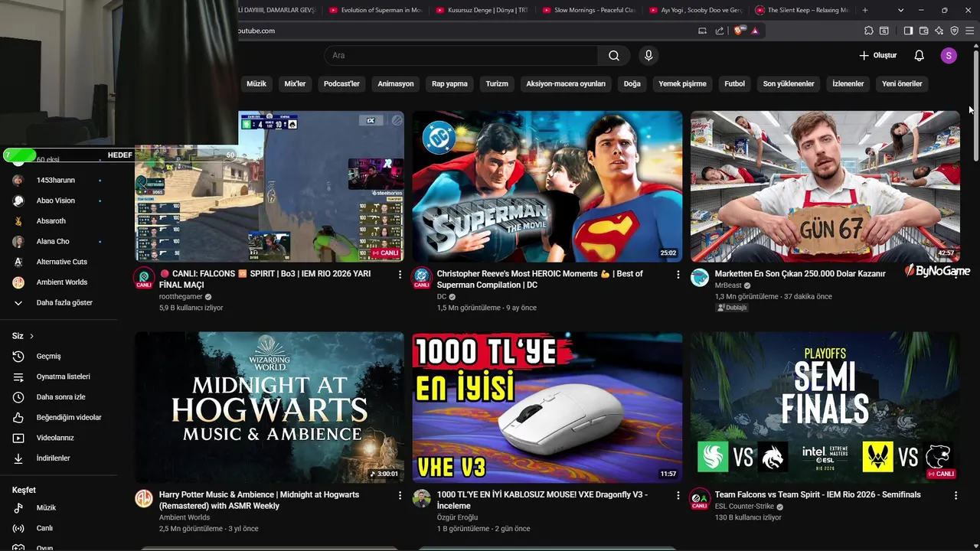Open more options for Falcons Spirit live video

[x=400, y=274]
